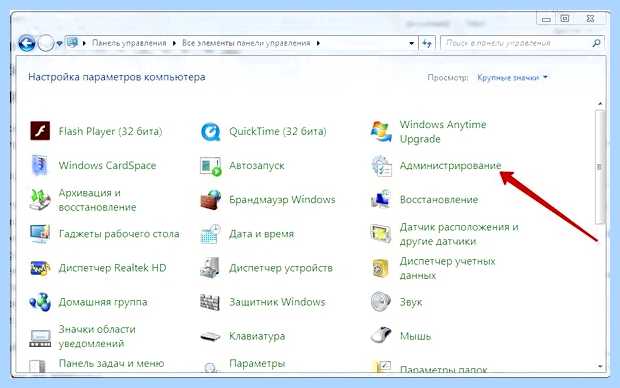Open the Автозапуск icon
Screen dimensions: 620x388
[210, 166]
